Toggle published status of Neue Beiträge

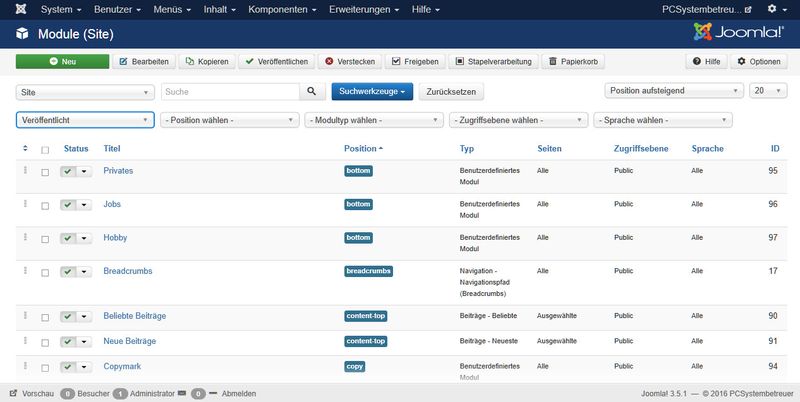[68, 342]
